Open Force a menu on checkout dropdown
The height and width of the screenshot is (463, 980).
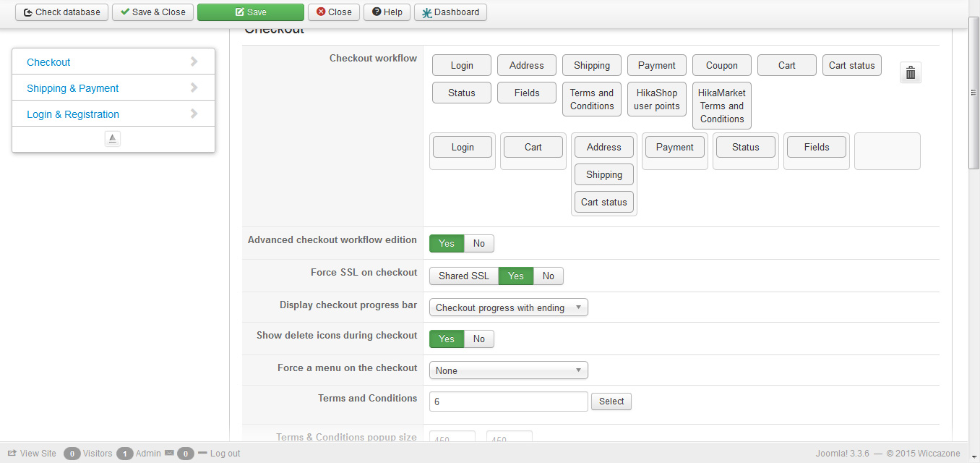point(508,370)
